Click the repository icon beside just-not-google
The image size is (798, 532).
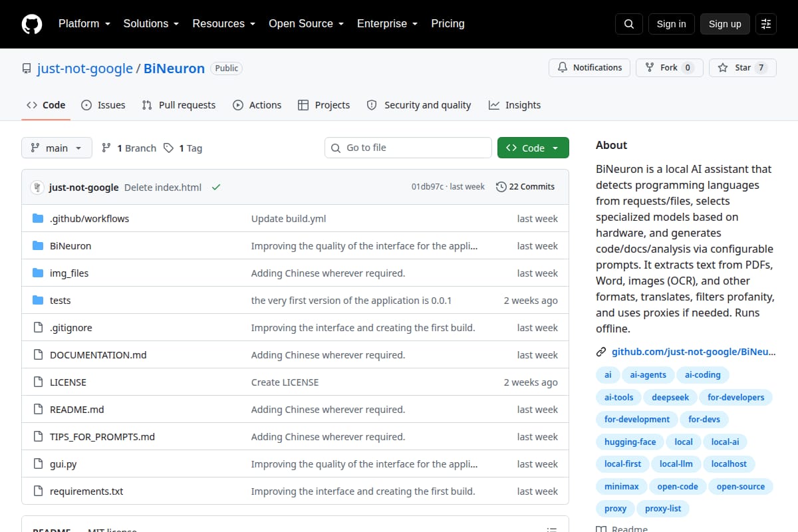(27, 68)
